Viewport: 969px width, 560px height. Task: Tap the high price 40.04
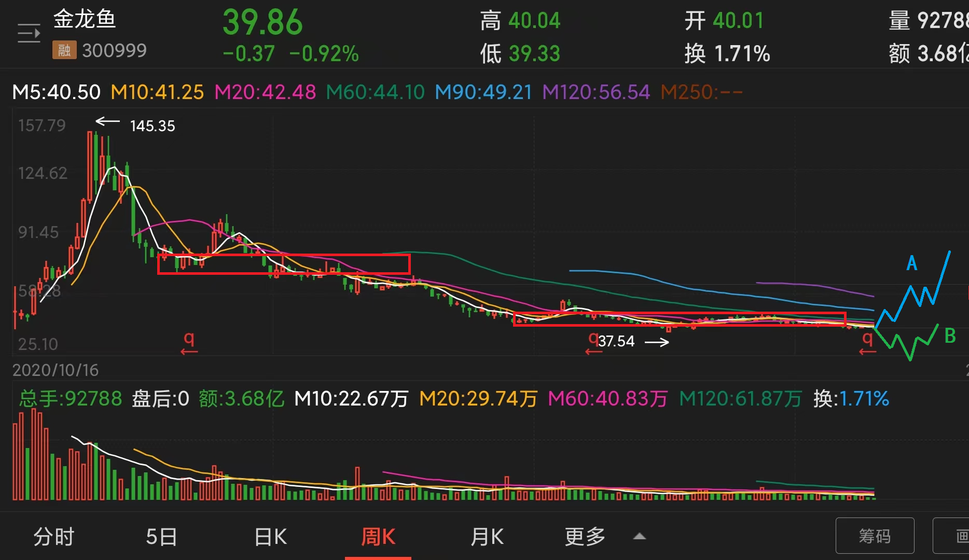[x=534, y=21]
